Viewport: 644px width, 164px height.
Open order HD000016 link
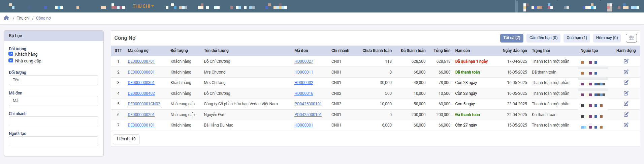pos(304,93)
